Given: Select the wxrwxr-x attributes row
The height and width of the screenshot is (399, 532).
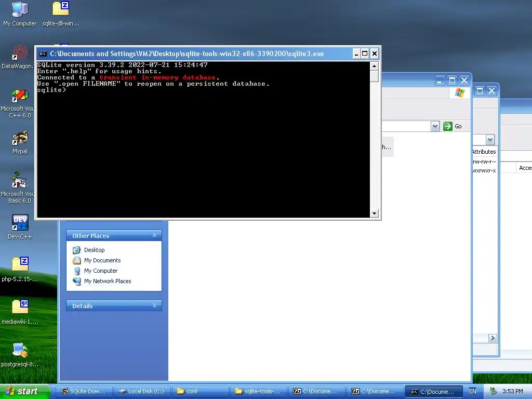Looking at the screenshot, I should coord(484,170).
